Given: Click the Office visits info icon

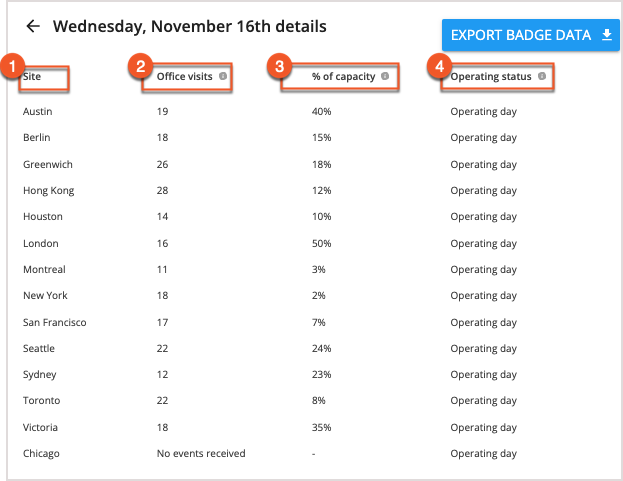Looking at the screenshot, I should pyautogui.click(x=222, y=76).
